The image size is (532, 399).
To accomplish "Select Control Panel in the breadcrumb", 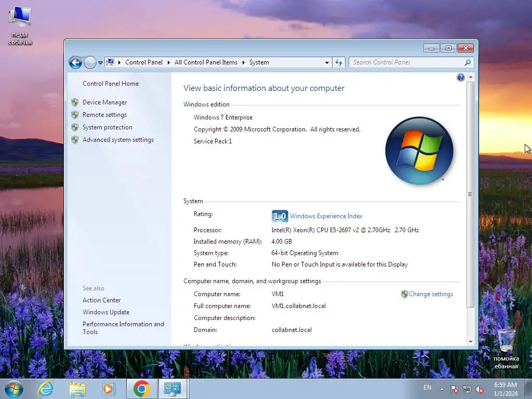I will click(x=144, y=62).
